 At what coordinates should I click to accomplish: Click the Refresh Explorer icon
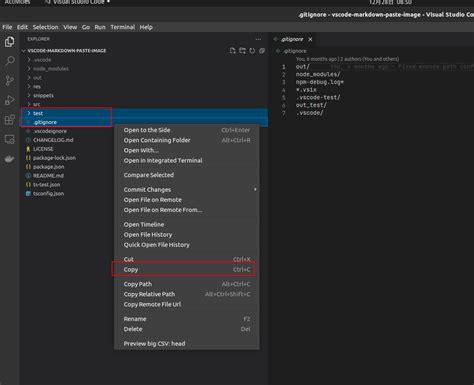point(252,51)
